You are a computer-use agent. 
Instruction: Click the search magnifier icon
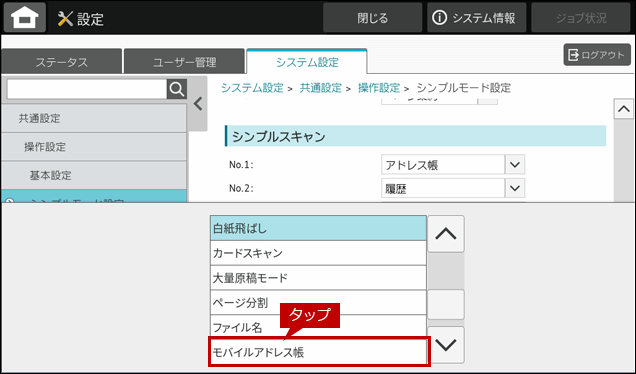(x=177, y=89)
